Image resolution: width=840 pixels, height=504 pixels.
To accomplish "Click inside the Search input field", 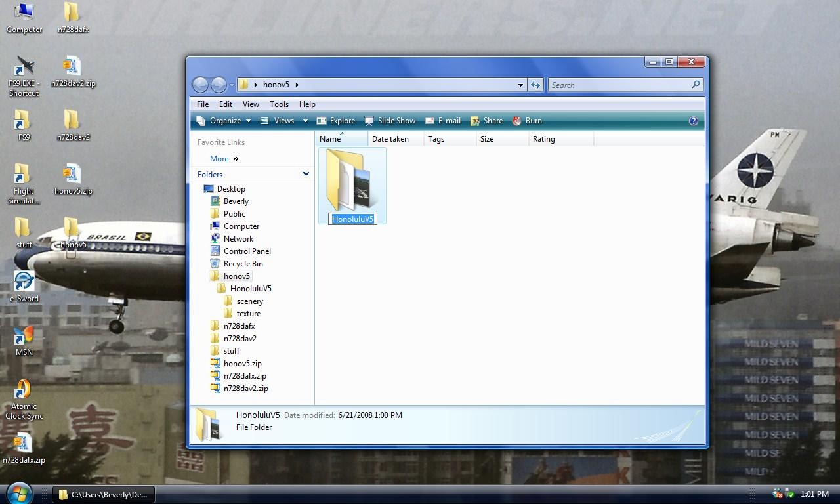I will (619, 85).
